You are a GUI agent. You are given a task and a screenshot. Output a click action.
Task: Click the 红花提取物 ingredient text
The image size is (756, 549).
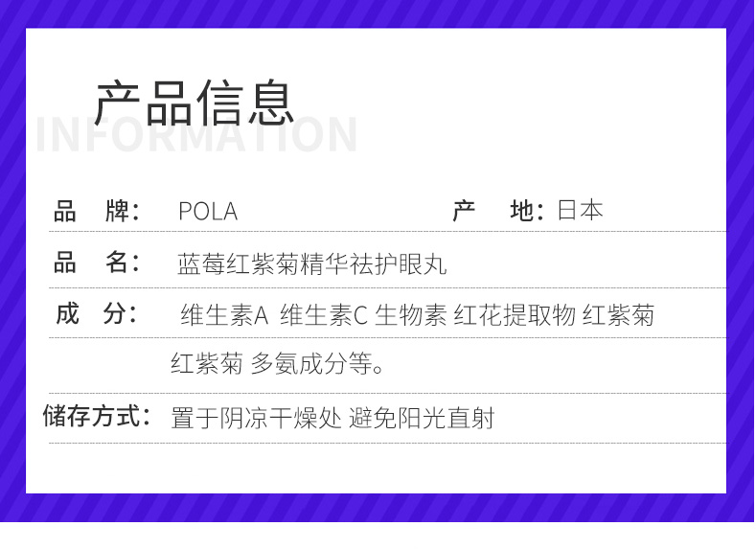coord(515,315)
